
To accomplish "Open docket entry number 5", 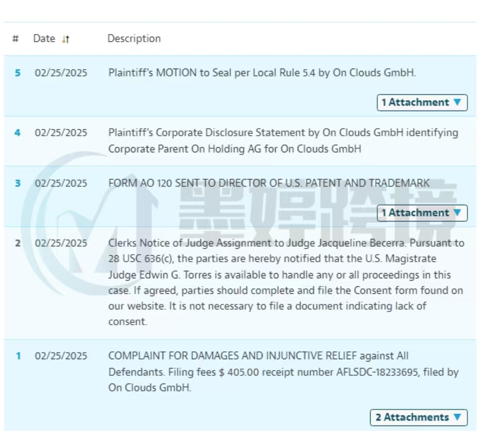I will [18, 73].
